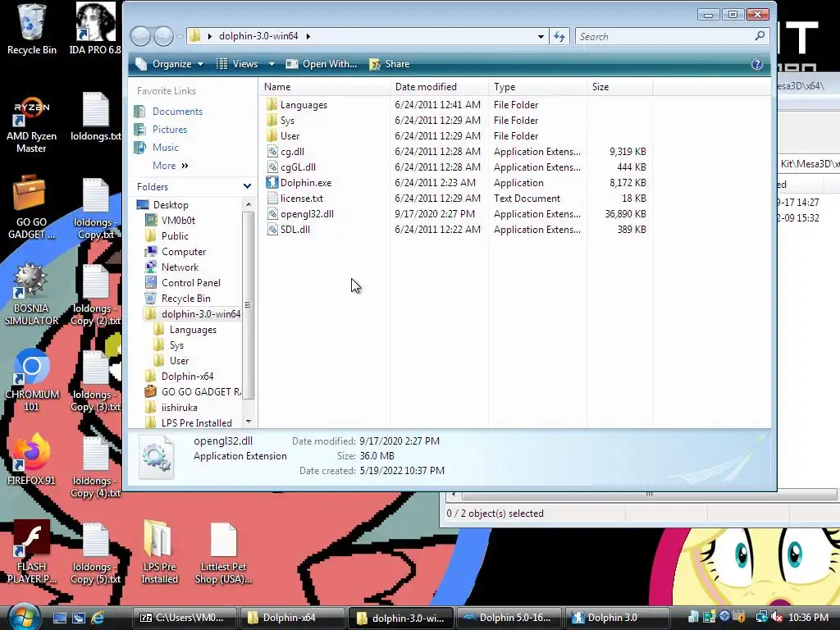Viewport: 840px width, 630px height.
Task: Select license.txt in file list
Action: coord(302,199)
